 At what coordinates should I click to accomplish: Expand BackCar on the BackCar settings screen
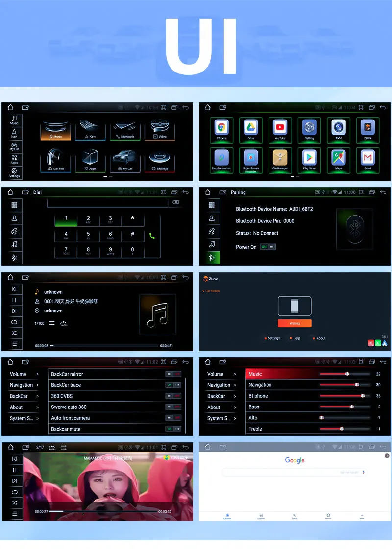[24, 396]
